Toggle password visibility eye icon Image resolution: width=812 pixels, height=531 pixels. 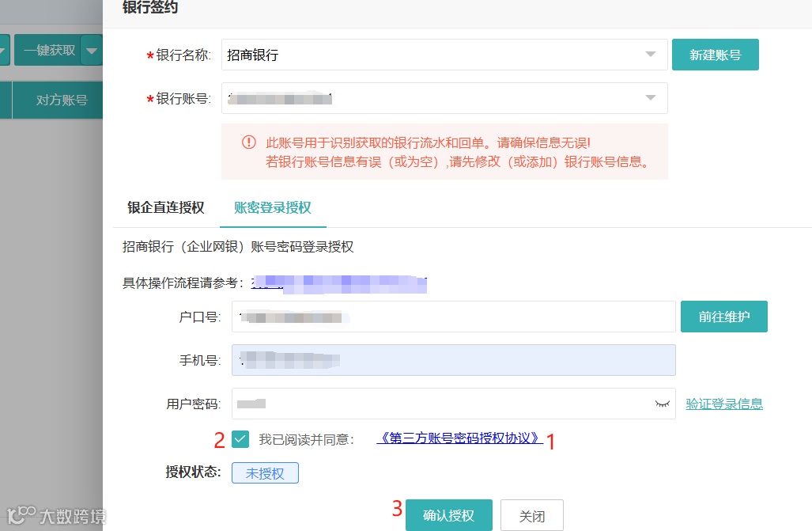(x=663, y=404)
